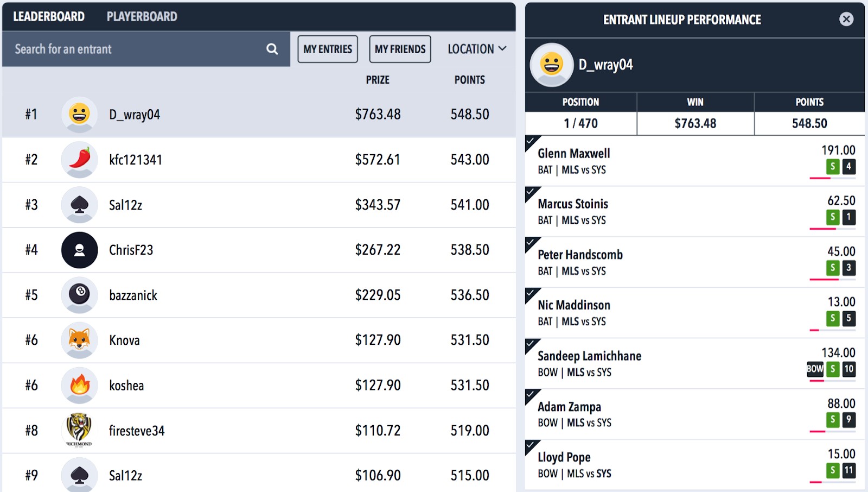This screenshot has width=868, height=492.
Task: Click firesteve34's Richmond tiger avatar
Action: [x=79, y=430]
